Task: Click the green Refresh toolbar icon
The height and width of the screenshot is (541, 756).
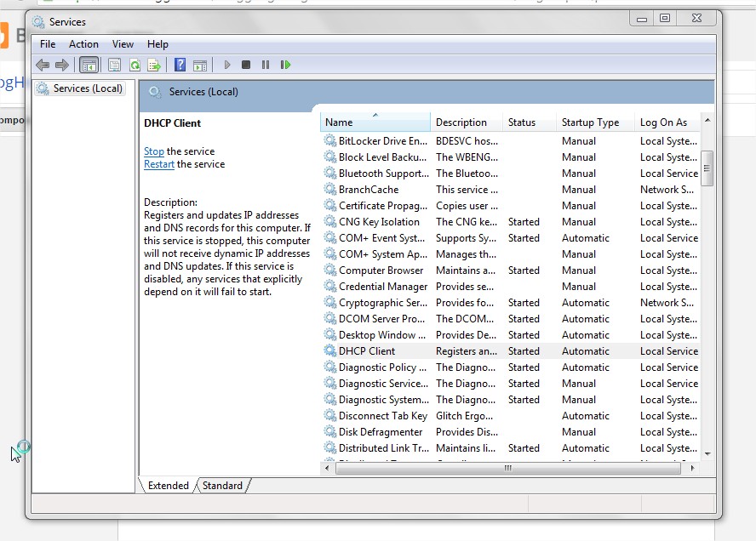Action: coord(135,65)
